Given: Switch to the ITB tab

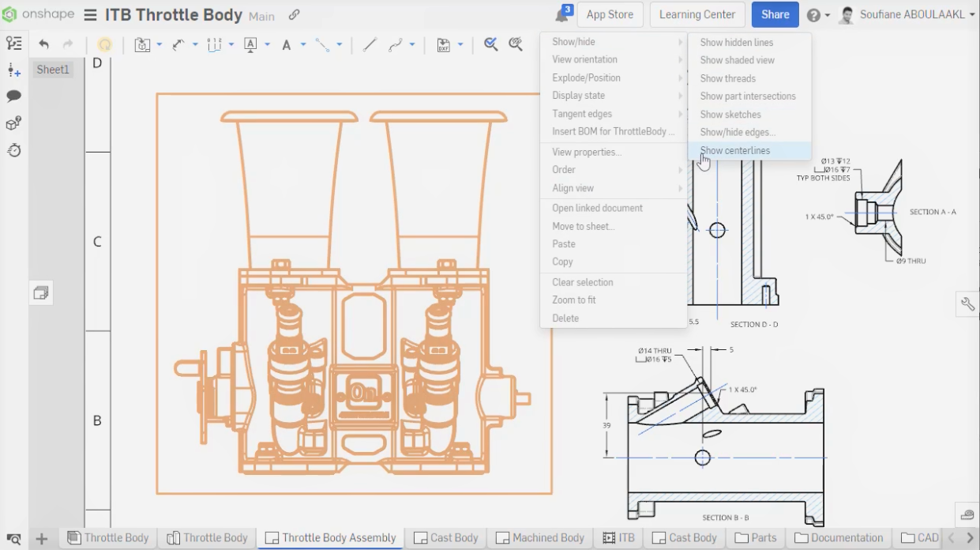Looking at the screenshot, I should [x=618, y=538].
